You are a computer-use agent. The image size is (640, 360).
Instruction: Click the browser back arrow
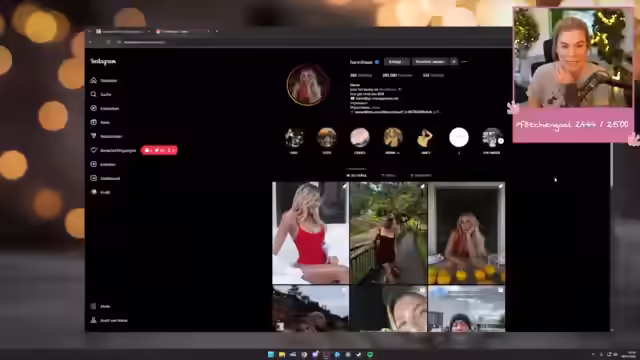91,42
